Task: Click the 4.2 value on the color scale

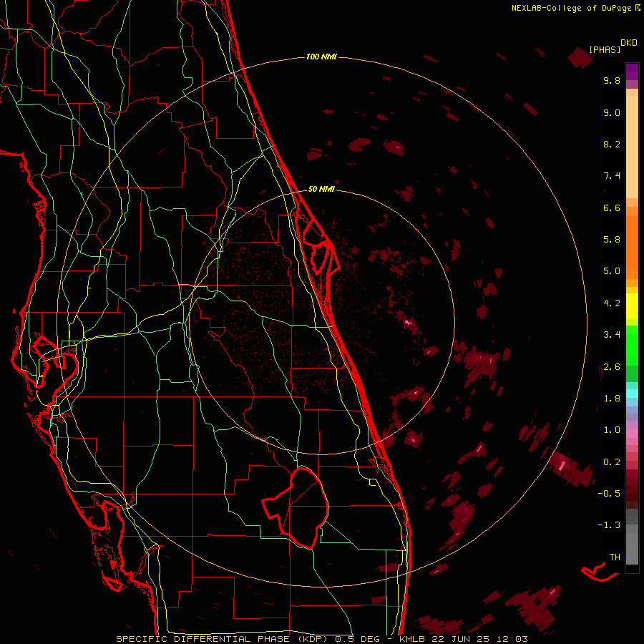Action: tap(612, 303)
